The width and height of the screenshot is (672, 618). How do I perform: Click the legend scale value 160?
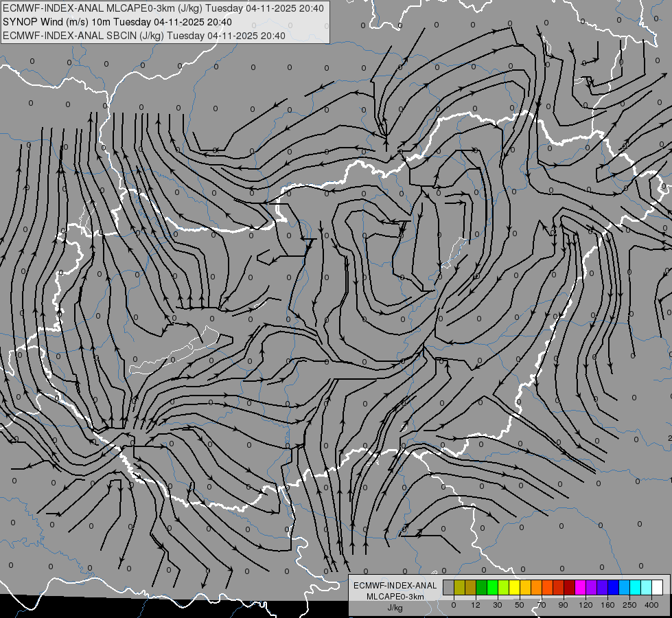pyautogui.click(x=607, y=605)
